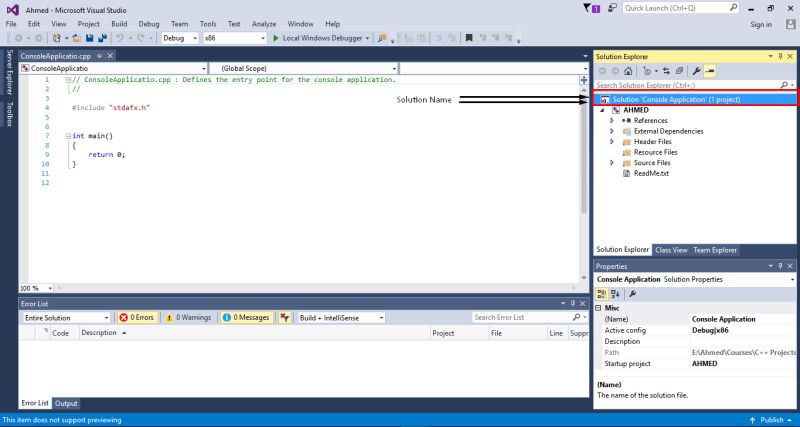Click the Search Error List field
The width and height of the screenshot is (800, 427).
(x=529, y=317)
